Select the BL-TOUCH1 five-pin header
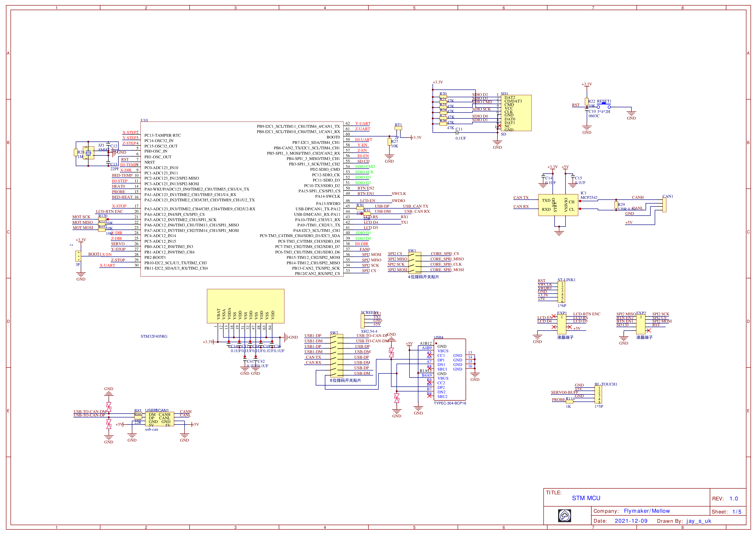Screen dimensions: 756x534 [x=598, y=395]
